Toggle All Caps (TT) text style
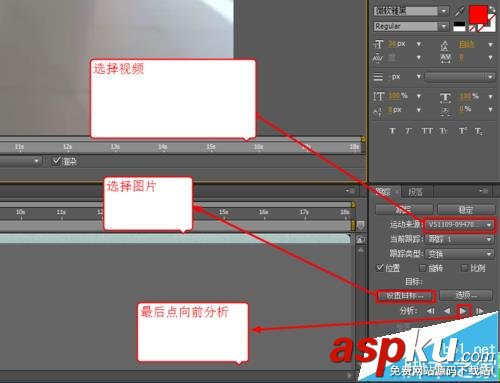The image size is (500, 383). [427, 131]
